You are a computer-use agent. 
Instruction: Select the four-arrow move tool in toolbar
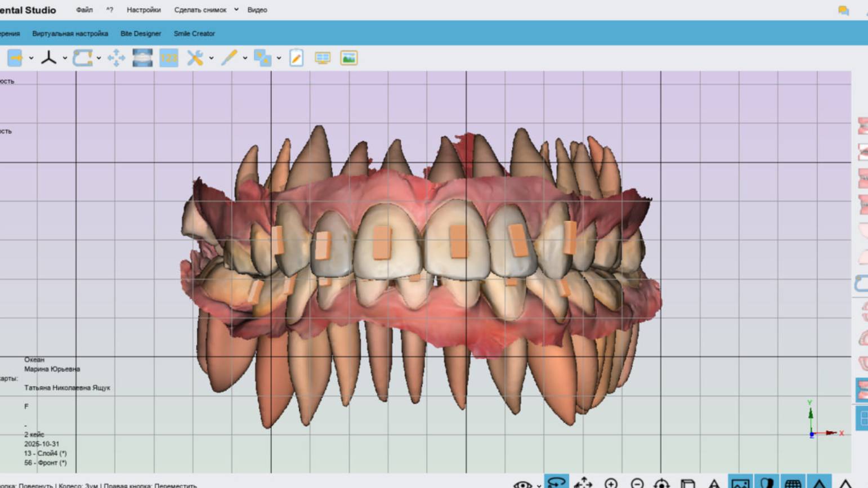[116, 58]
